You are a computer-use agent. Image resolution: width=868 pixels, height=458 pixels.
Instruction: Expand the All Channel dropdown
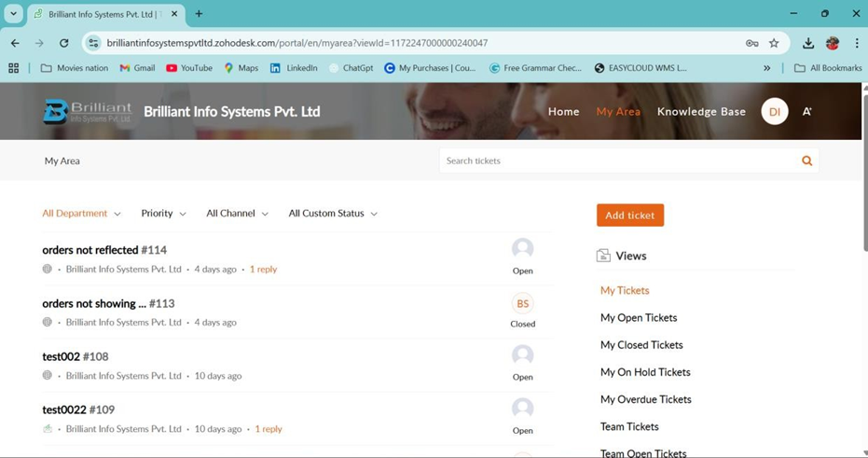[x=237, y=214]
